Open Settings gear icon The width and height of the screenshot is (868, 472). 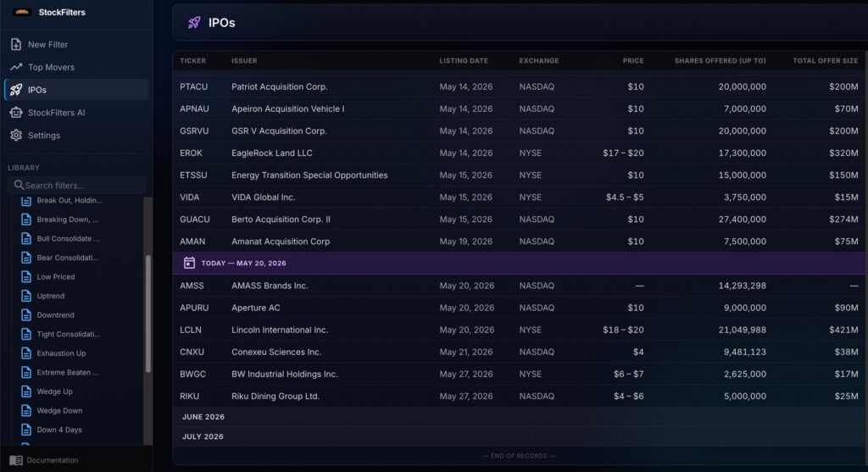pyautogui.click(x=16, y=135)
